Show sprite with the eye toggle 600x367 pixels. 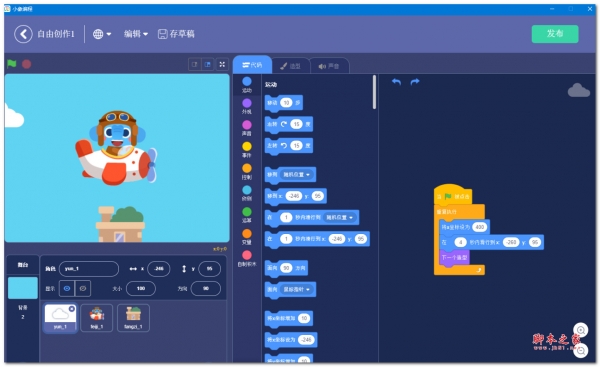click(67, 288)
